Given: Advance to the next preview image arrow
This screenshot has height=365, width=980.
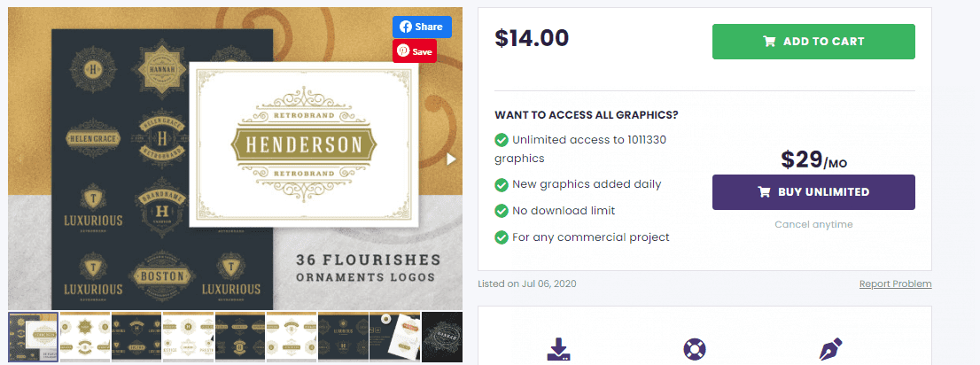Looking at the screenshot, I should [451, 159].
